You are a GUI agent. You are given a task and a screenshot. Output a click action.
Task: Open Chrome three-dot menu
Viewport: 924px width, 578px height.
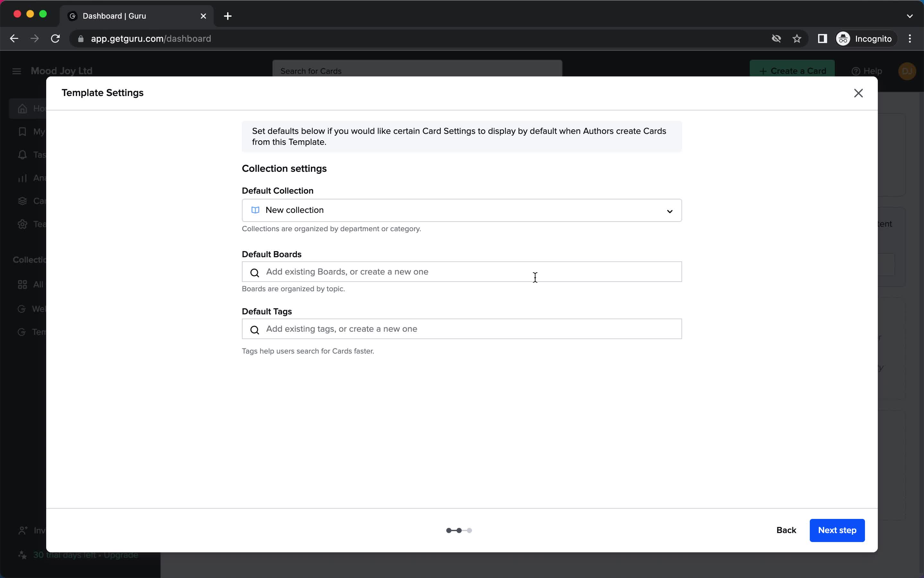point(910,39)
